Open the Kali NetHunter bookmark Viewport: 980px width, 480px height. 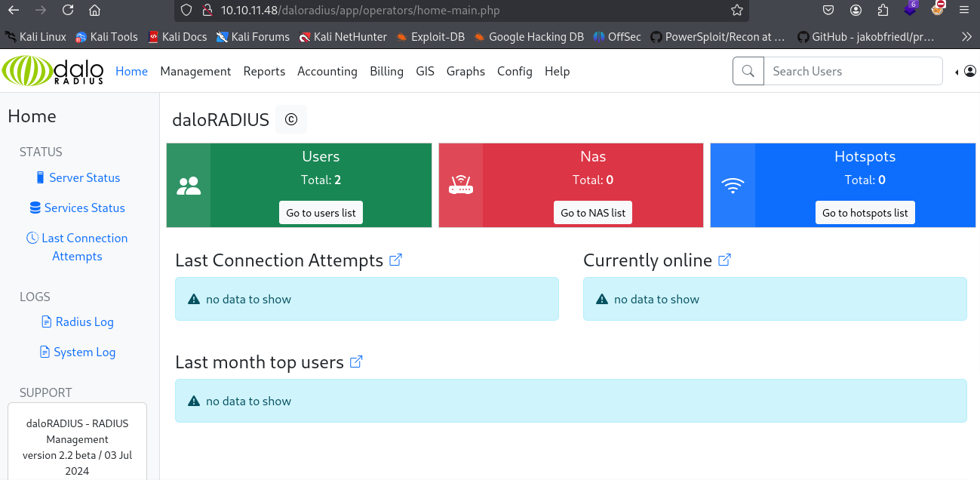coord(343,36)
